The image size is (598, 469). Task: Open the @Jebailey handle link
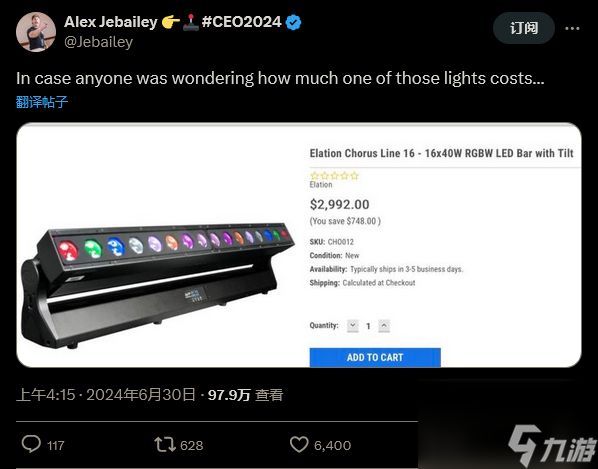(x=98, y=42)
